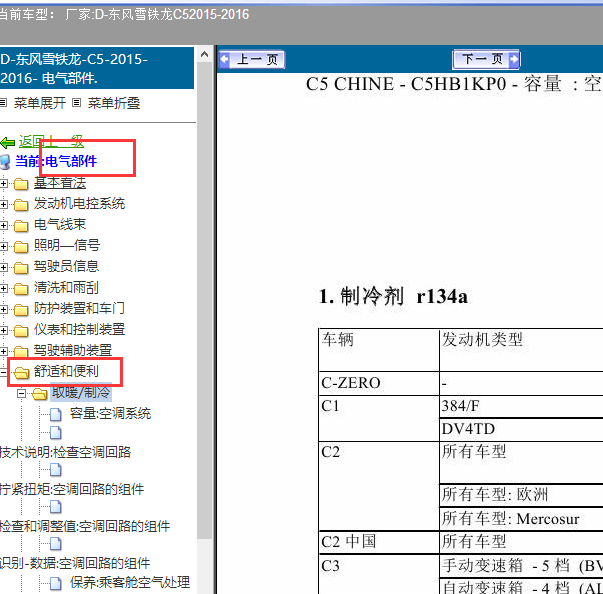Image resolution: width=603 pixels, height=594 pixels.
Task: Open 保养:乘客舱空气处理 document
Action: click(x=130, y=582)
